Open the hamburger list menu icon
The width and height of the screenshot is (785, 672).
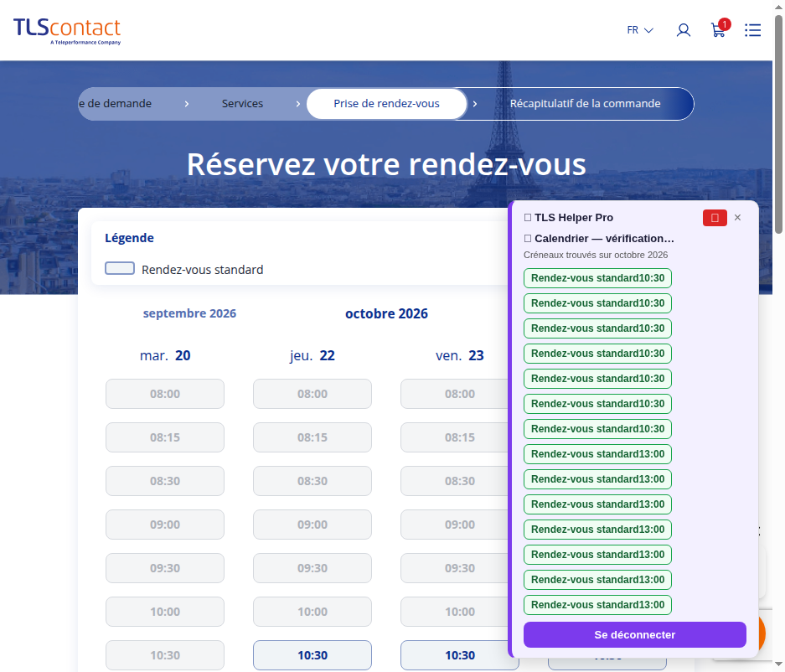pos(752,30)
